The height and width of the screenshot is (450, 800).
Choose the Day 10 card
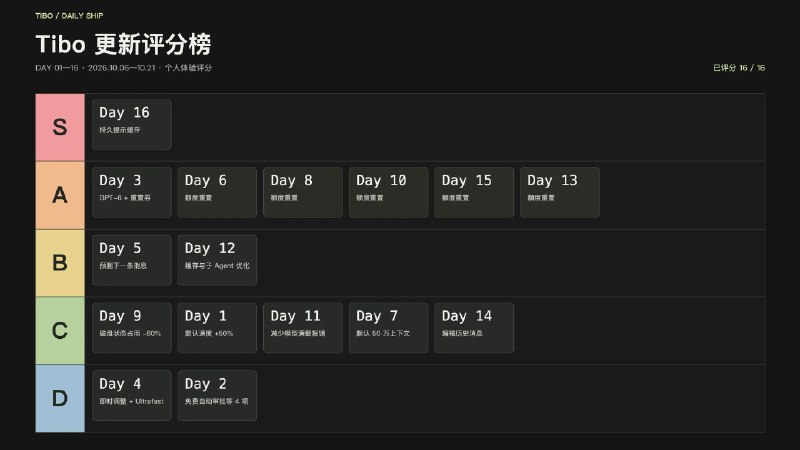pos(389,192)
